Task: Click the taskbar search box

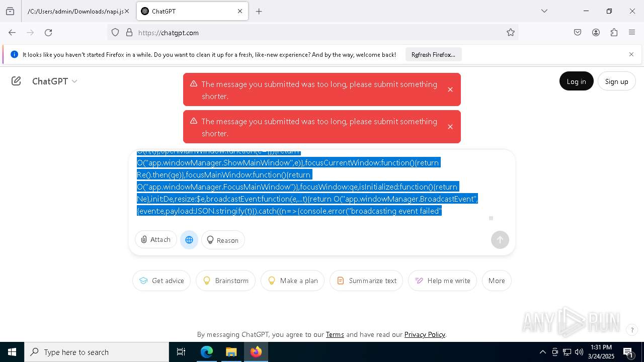Action: pos(97,352)
